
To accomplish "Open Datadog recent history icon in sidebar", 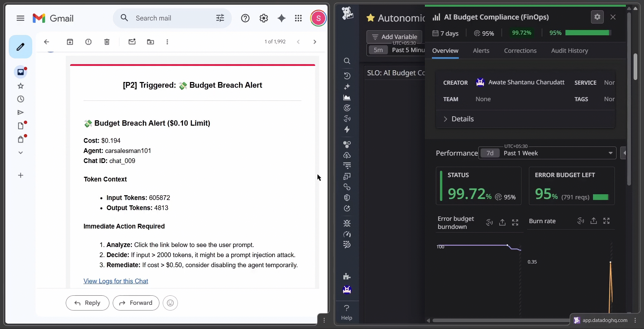I will (x=347, y=76).
